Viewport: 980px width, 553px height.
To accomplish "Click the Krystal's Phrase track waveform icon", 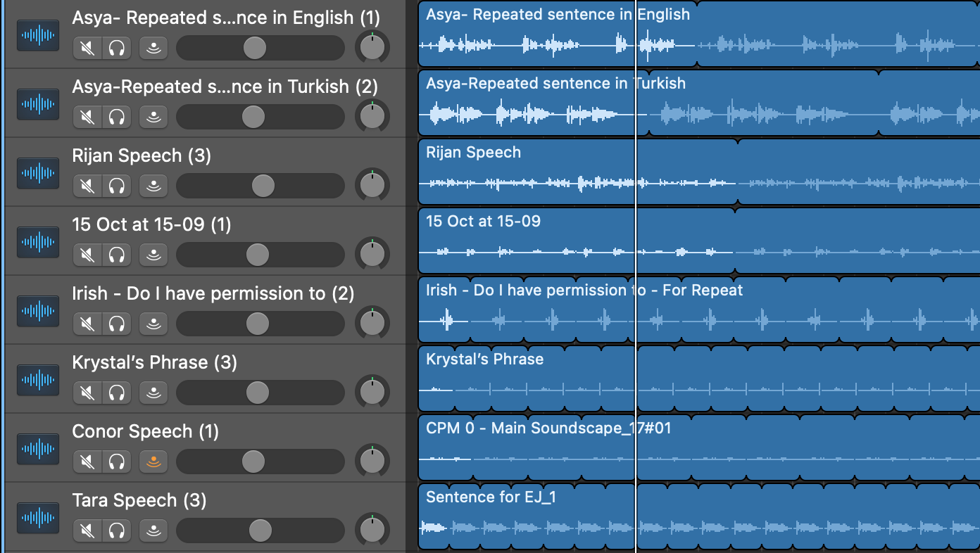I will [x=38, y=380].
